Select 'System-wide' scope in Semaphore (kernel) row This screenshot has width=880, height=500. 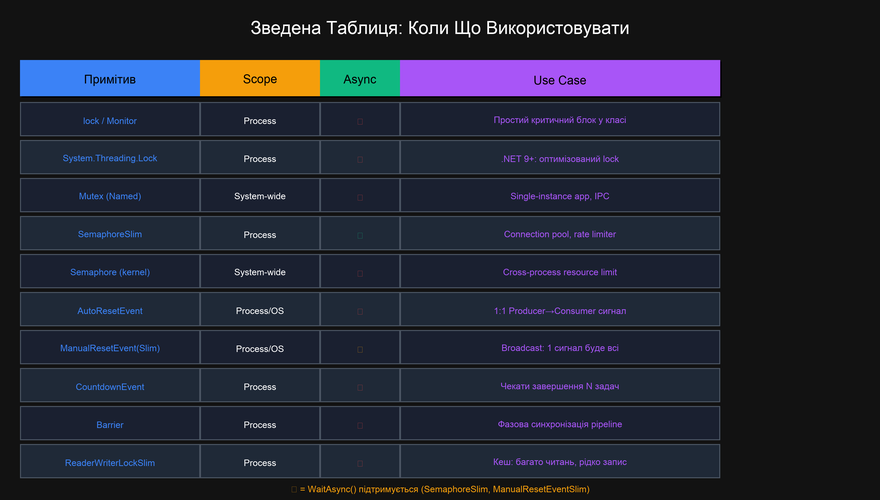(260, 272)
